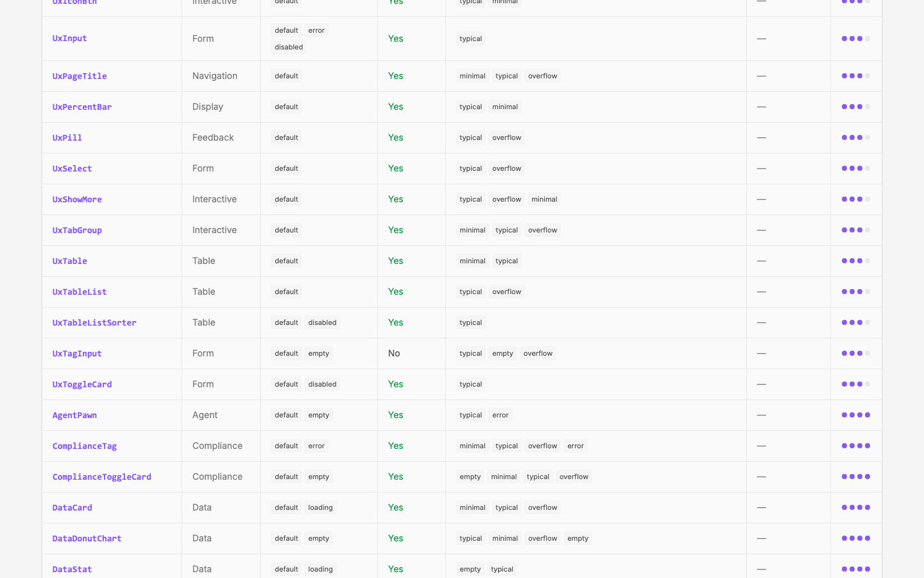Click the error tag in AgentPawn row
Viewport: 924px width, 578px height.
click(x=501, y=415)
